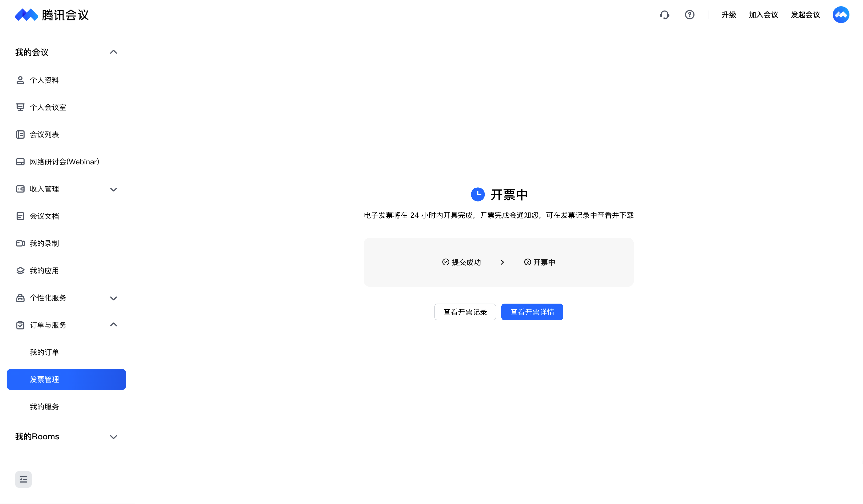Viewport: 863px width, 504px height.
Task: Click the 个人资料 person icon
Action: tap(20, 80)
